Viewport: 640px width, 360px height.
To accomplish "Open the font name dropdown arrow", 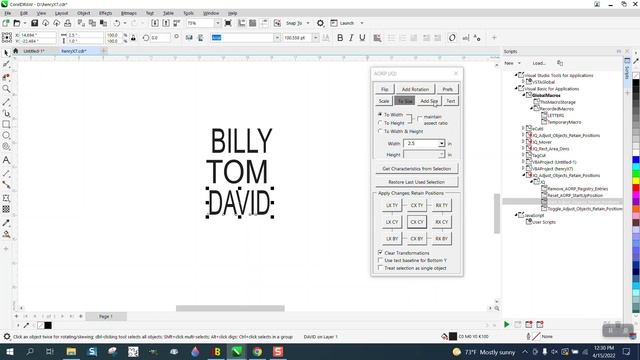I will [277, 38].
